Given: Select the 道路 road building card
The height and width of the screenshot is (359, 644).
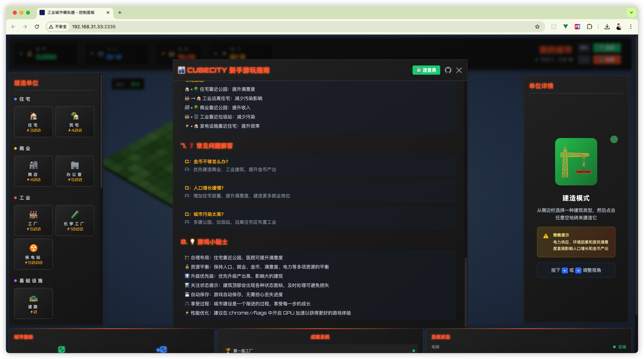Looking at the screenshot, I should pos(33,303).
